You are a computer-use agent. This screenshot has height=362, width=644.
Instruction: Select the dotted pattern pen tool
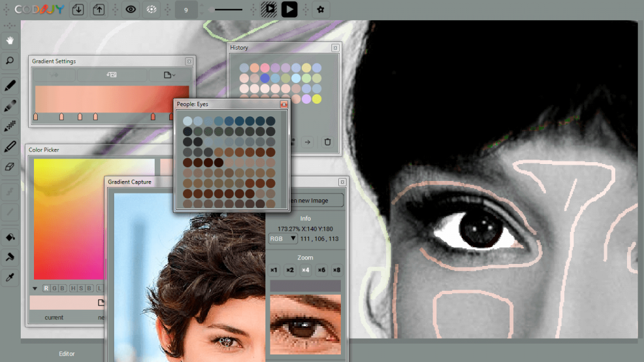10,126
